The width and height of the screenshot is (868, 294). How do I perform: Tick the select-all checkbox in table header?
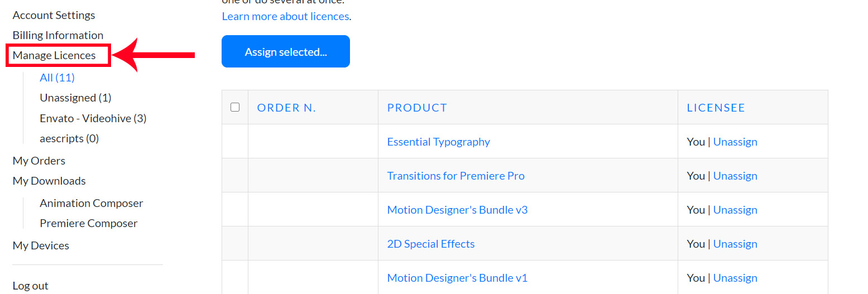pos(235,107)
